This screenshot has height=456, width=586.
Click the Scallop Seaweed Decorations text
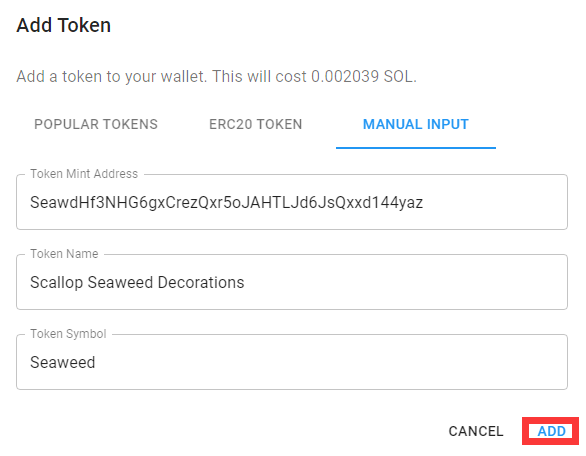[137, 282]
